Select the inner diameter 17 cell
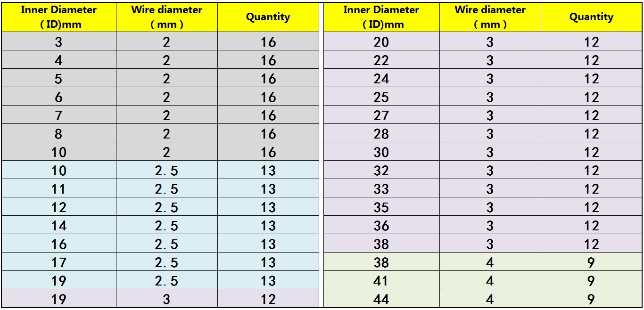The height and width of the screenshot is (310, 644). click(58, 262)
